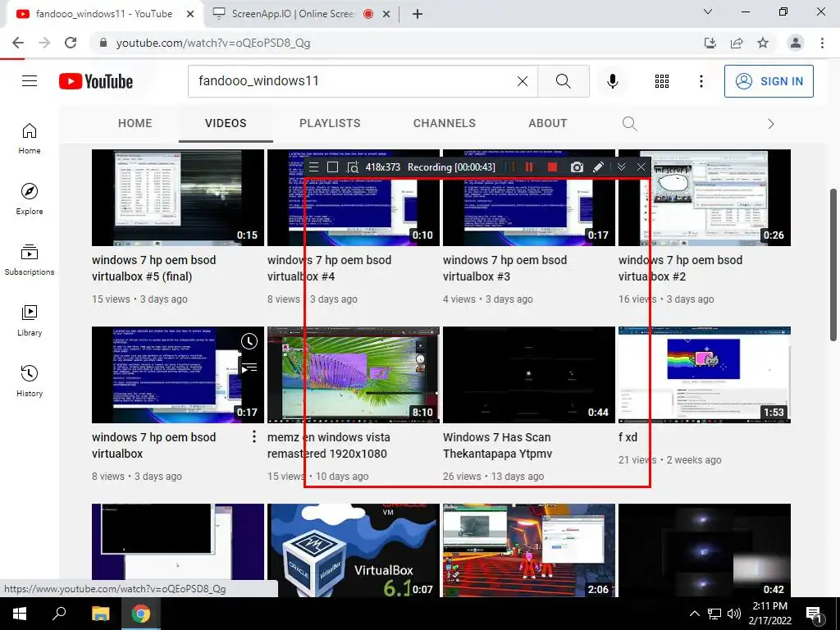Click the SIGN IN button
840x630 pixels.
(x=769, y=81)
